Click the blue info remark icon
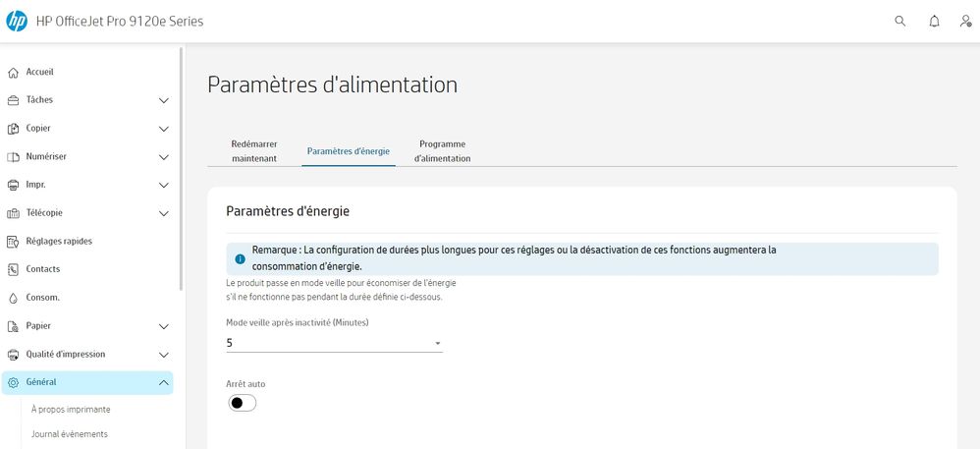 click(240, 259)
